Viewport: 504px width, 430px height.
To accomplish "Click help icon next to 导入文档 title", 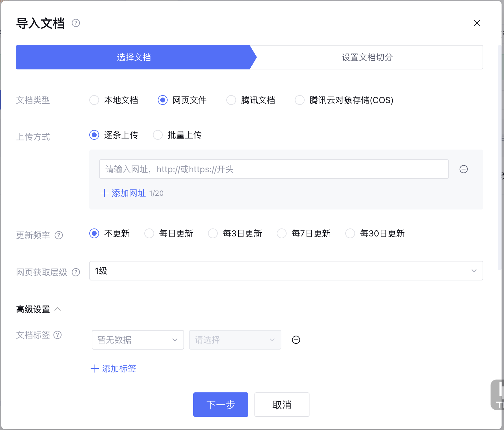I will (76, 23).
